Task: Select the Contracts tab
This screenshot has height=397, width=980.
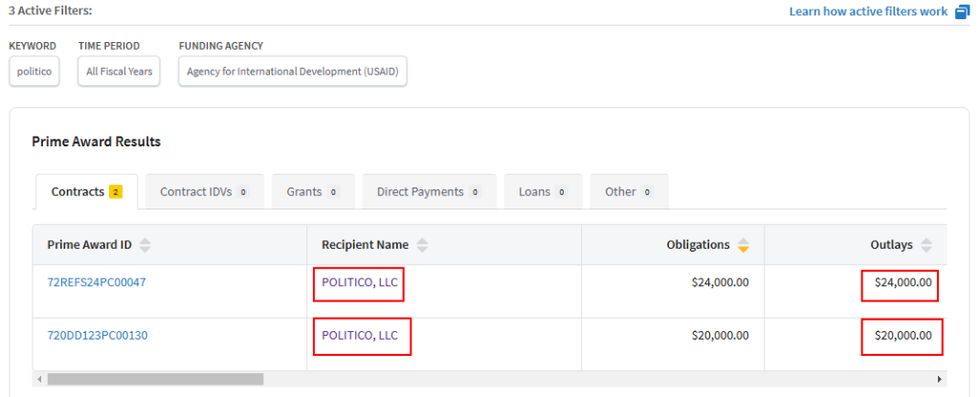Action: tap(86, 192)
